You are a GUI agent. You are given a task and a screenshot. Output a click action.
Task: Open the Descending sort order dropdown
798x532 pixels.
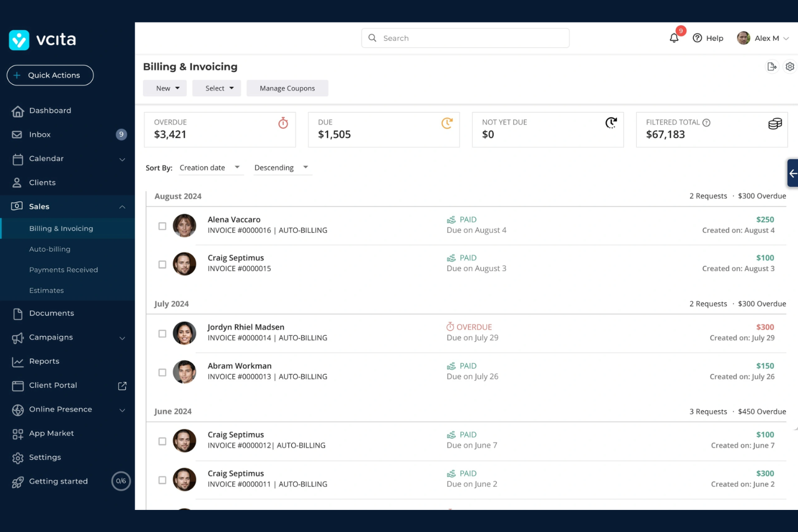coord(282,168)
